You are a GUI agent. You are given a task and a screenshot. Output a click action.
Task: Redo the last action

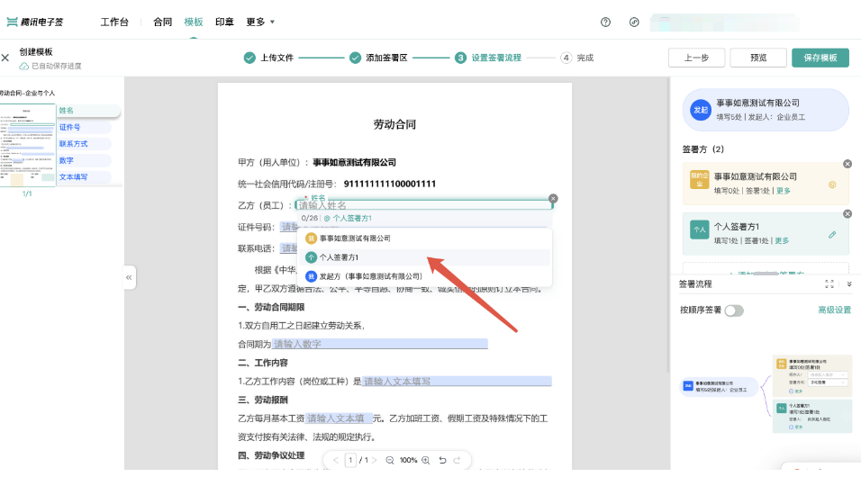[457, 460]
